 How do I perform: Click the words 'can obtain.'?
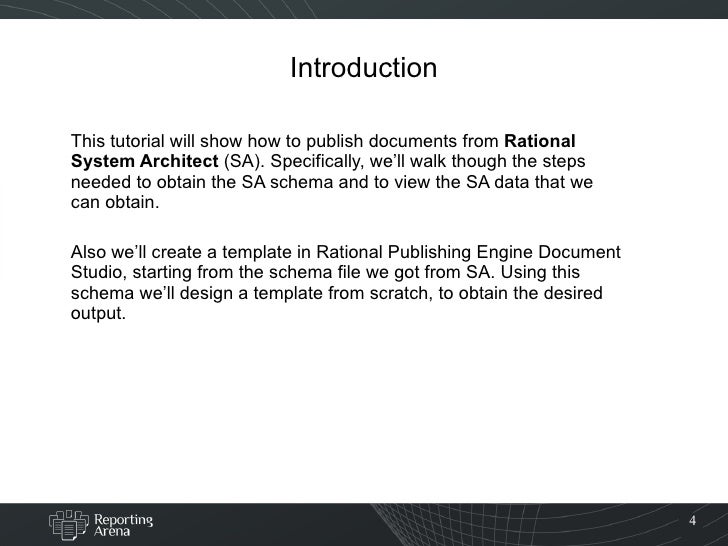tap(115, 202)
